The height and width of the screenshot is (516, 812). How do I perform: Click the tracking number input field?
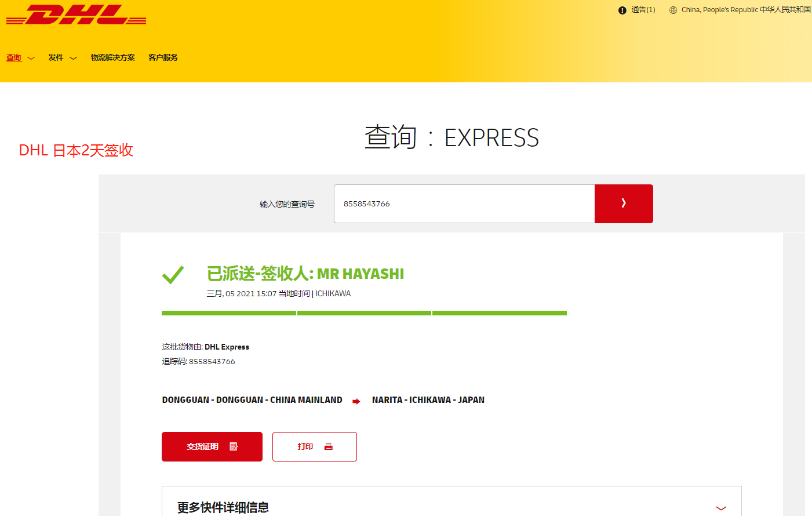click(464, 204)
